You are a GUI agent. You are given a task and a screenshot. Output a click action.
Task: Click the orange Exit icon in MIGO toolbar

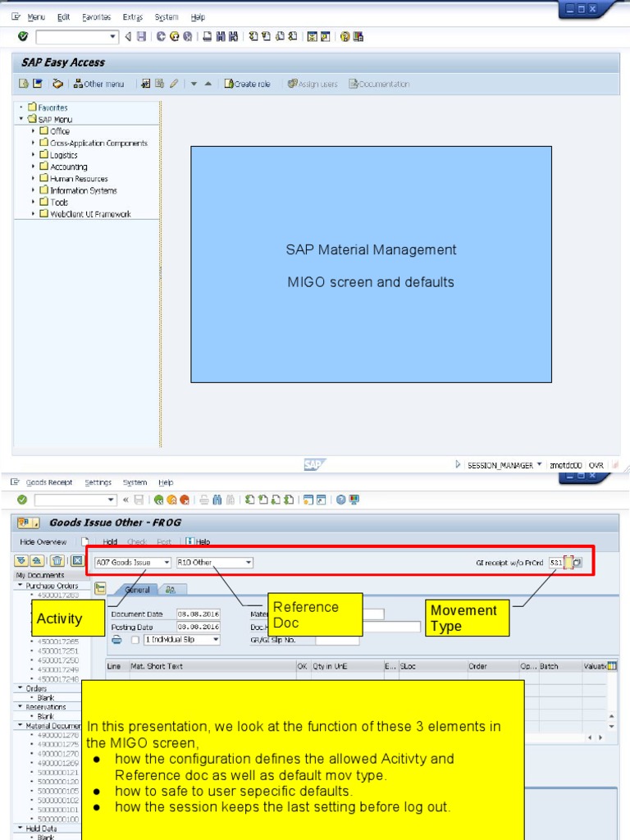pyautogui.click(x=171, y=500)
